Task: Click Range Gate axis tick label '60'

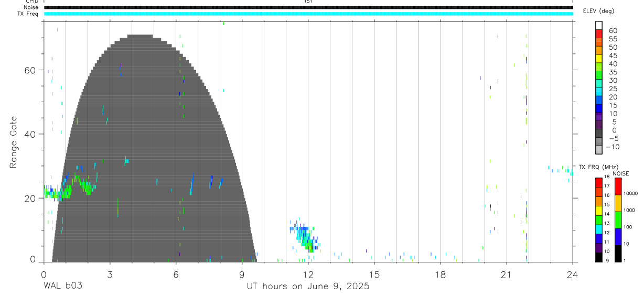Action: pos(30,70)
